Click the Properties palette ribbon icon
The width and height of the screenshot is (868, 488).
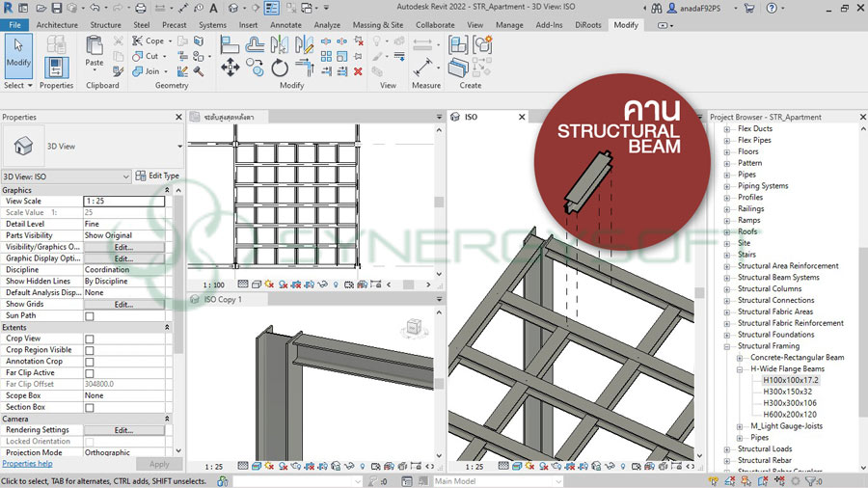(x=56, y=67)
